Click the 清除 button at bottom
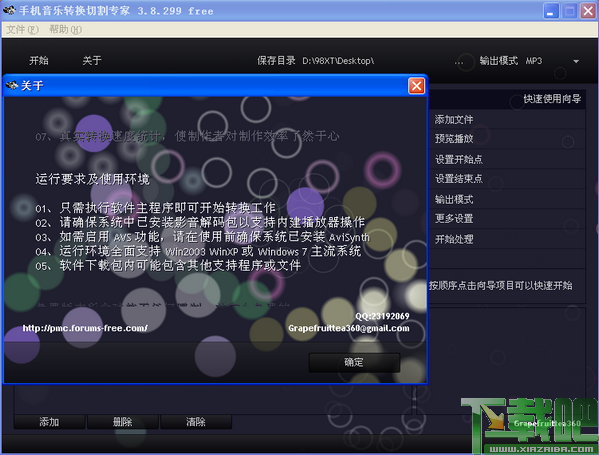The width and height of the screenshot is (599, 455). (x=196, y=422)
